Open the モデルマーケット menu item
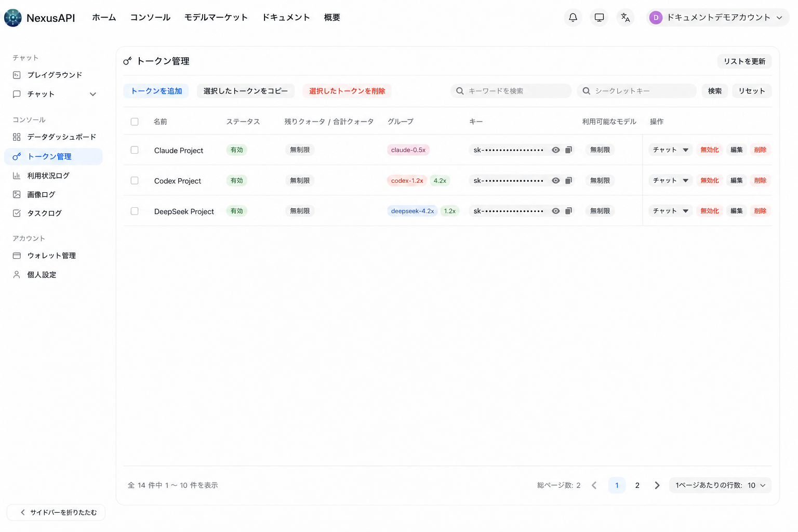Viewport: 798px width, 532px height. [216, 18]
